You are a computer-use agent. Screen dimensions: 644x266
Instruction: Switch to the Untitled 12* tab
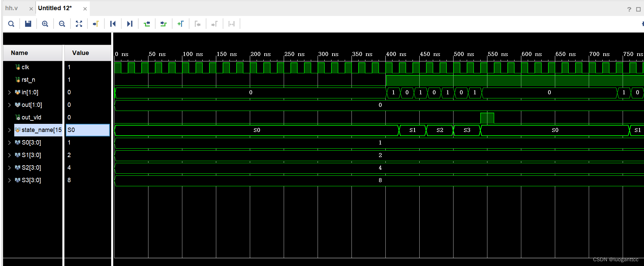(55, 8)
